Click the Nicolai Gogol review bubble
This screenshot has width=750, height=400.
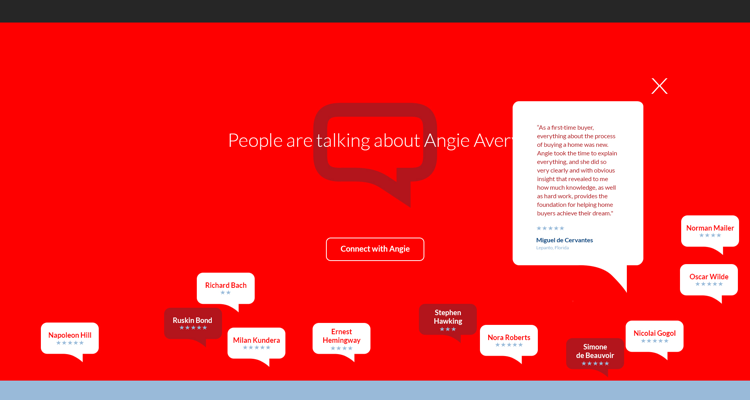pos(654,336)
